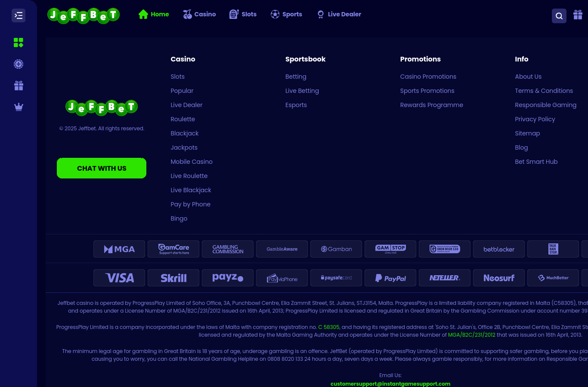This screenshot has height=387, width=588.
Task: Open the Responsible Gaming link
Action: [545, 105]
